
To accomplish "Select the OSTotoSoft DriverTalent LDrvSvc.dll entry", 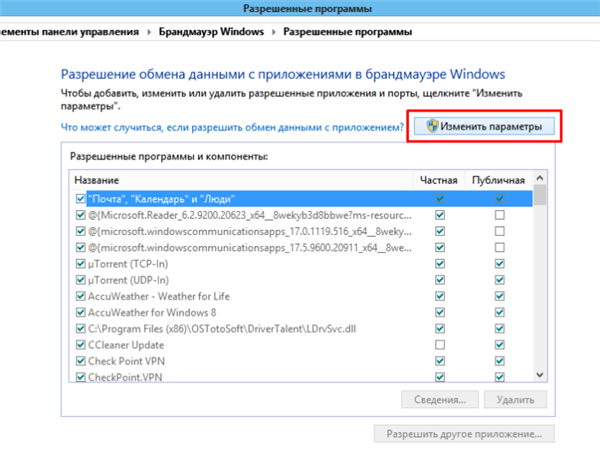I will pos(222,329).
